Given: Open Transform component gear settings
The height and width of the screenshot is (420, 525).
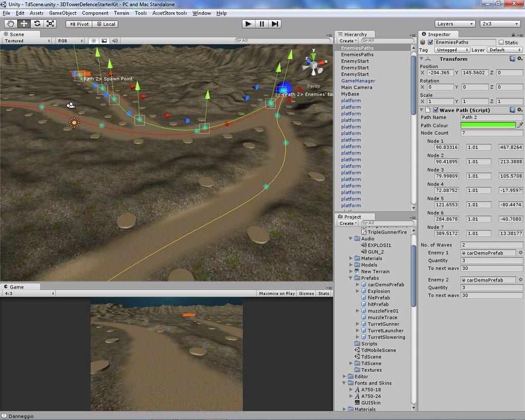Looking at the screenshot, I should coord(519,59).
